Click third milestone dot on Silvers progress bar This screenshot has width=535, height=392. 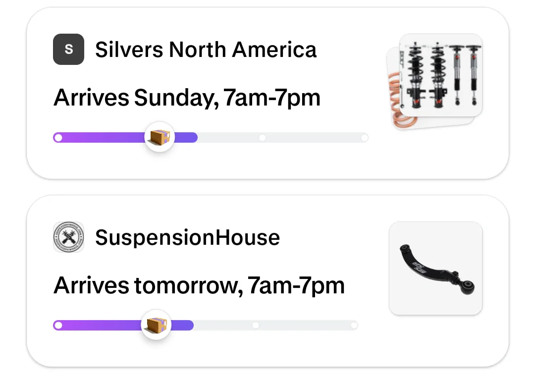tap(263, 138)
